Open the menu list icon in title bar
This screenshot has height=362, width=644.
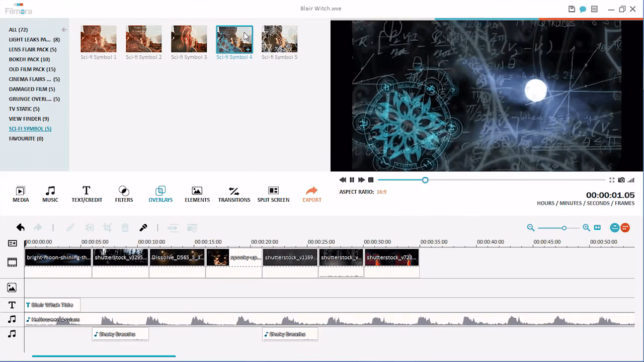pyautogui.click(x=594, y=9)
